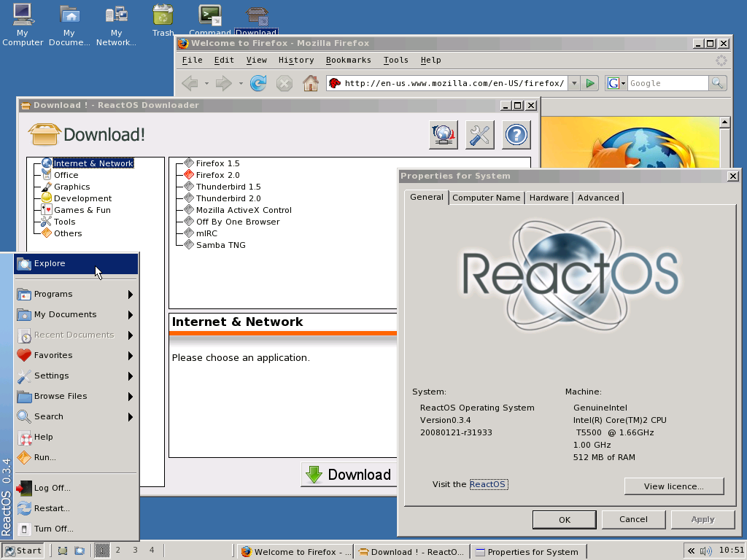This screenshot has width=747, height=560.
Task: Open Downloader settings via wrench icon
Action: pos(479,134)
